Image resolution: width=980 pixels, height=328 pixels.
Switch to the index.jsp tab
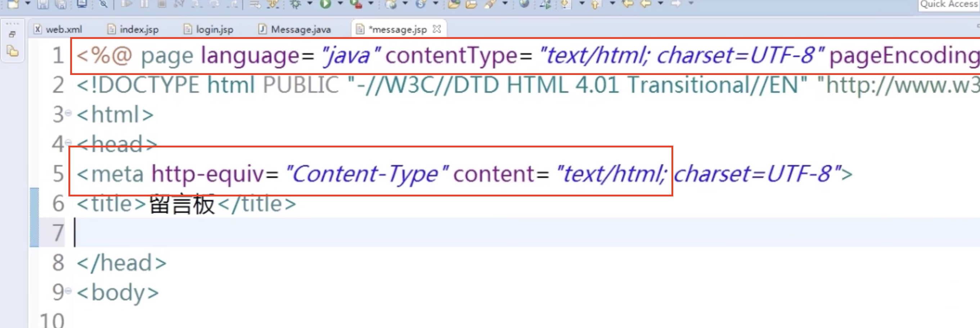(x=133, y=29)
